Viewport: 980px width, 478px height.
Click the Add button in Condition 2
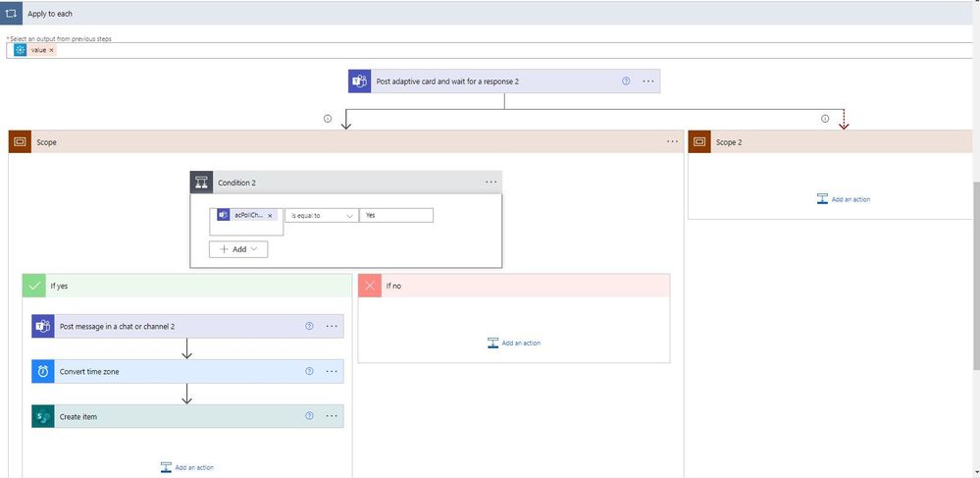tap(238, 249)
